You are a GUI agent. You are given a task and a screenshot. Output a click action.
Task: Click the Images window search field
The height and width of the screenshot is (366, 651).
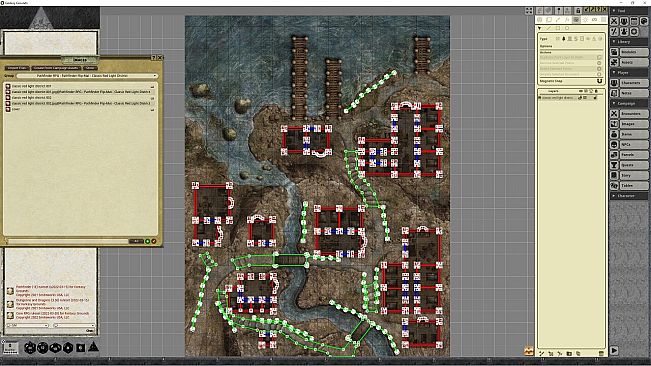(x=68, y=241)
